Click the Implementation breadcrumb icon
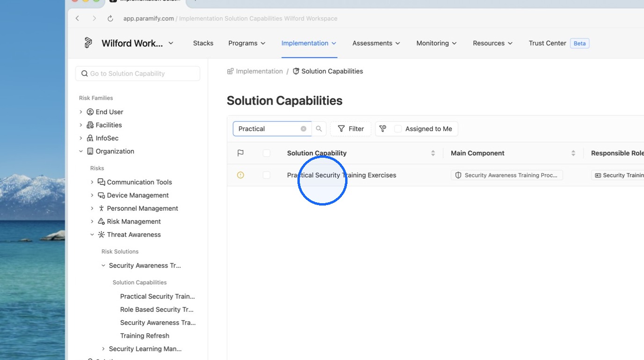 [230, 71]
